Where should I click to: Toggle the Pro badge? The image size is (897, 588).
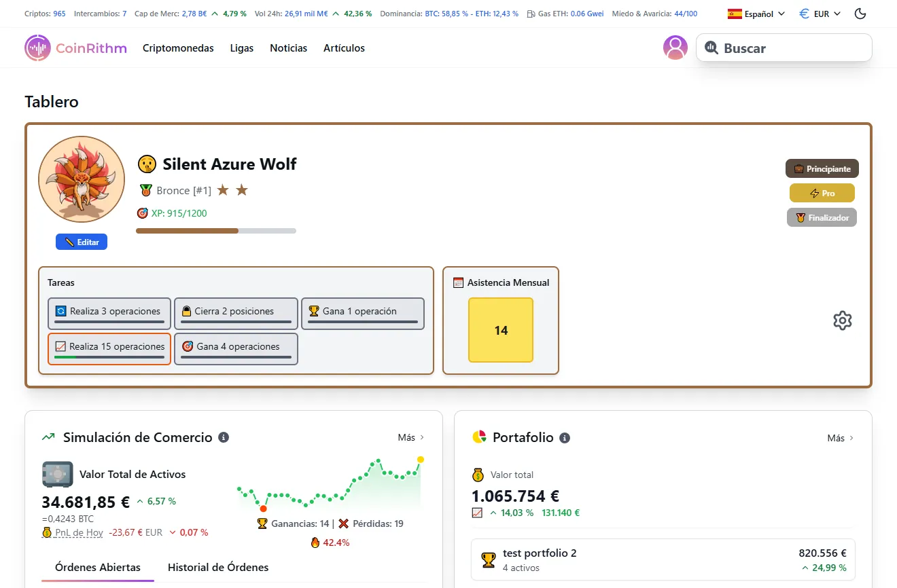(x=822, y=193)
